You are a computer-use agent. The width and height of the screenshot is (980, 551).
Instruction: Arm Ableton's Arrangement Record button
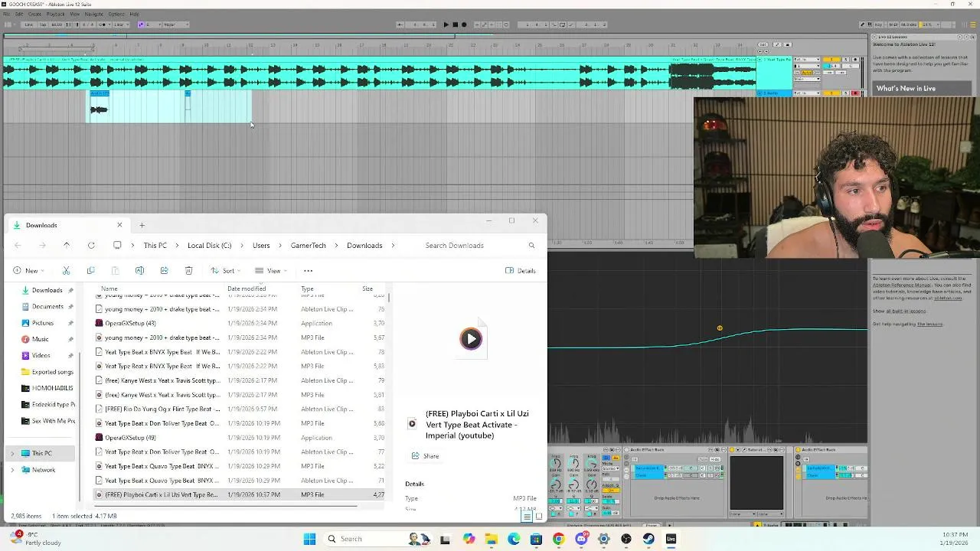(x=463, y=24)
